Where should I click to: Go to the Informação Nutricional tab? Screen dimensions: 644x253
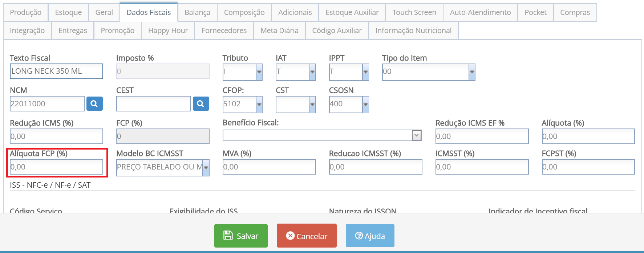pyautogui.click(x=414, y=30)
